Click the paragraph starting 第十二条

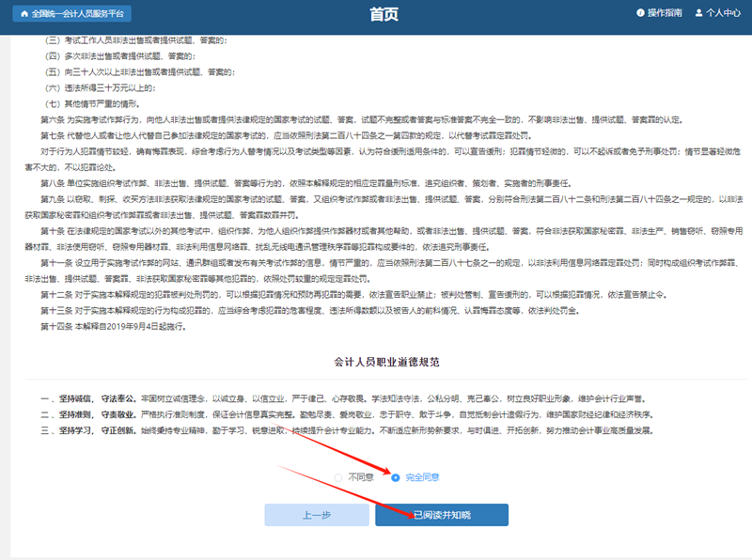coord(354,294)
